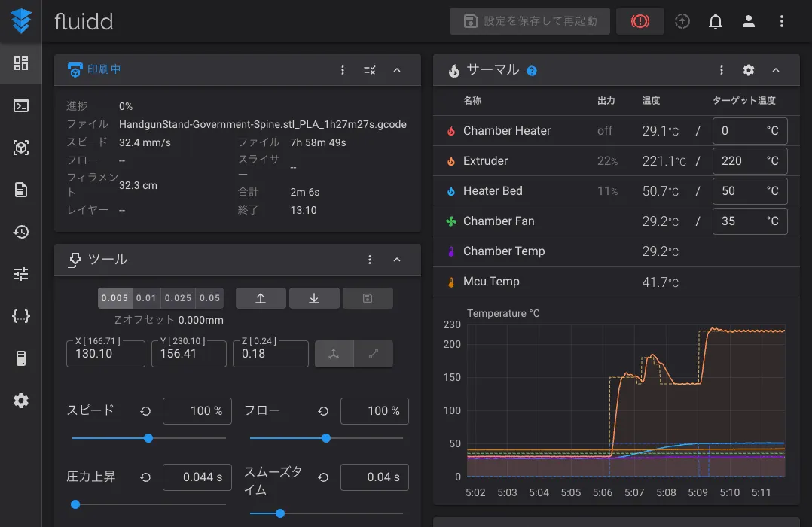Collapse the ツール tool panel

tap(397, 260)
